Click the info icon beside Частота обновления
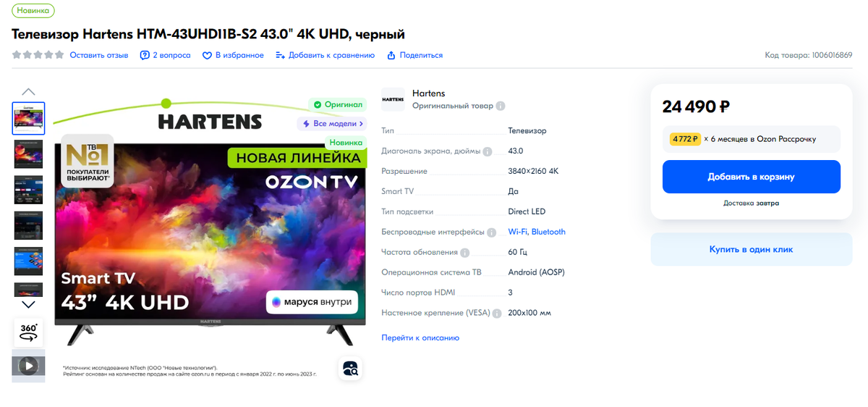 [x=465, y=253]
